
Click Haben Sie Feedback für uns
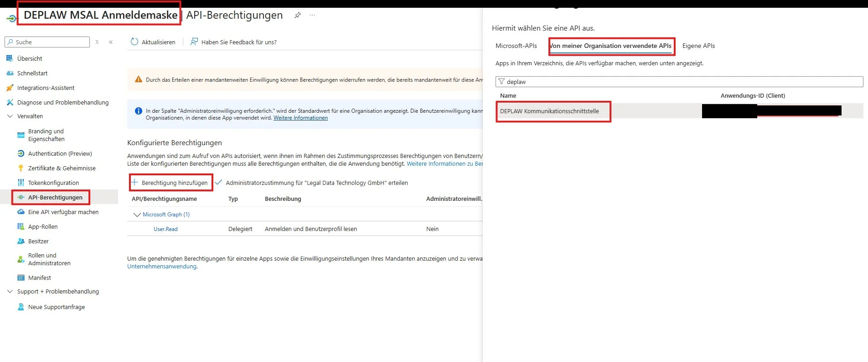point(233,42)
